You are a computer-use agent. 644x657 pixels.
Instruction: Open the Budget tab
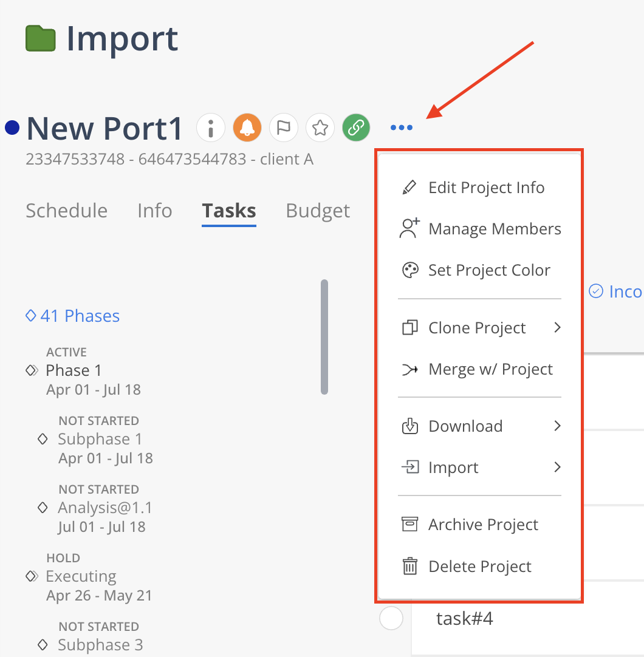(318, 211)
